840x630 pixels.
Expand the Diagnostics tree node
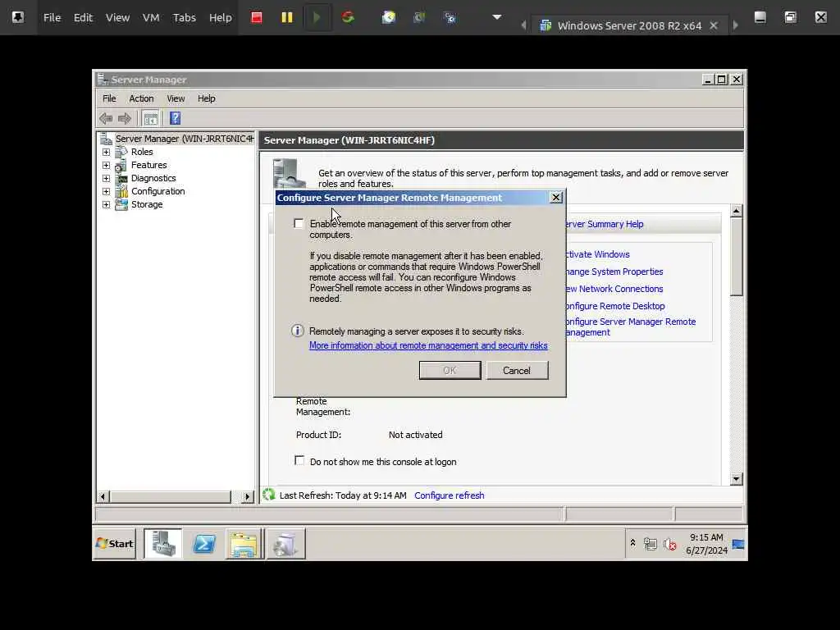[106, 178]
